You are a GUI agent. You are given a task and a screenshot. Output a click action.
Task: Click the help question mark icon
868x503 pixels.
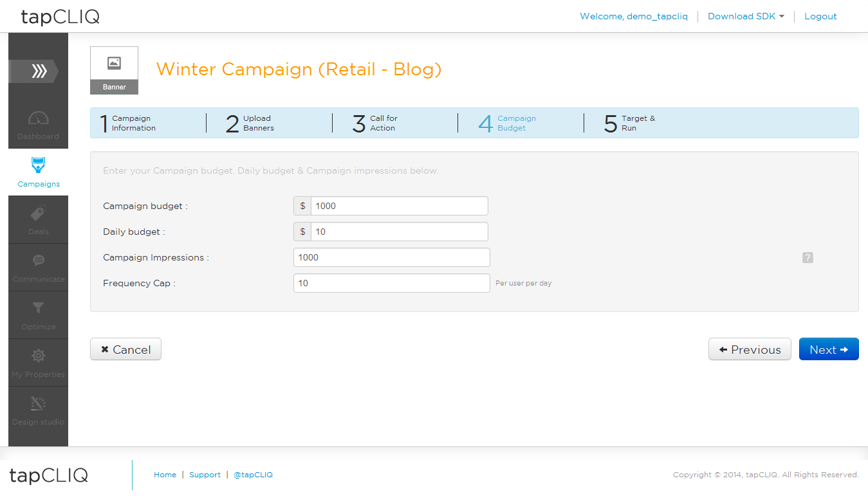click(808, 257)
